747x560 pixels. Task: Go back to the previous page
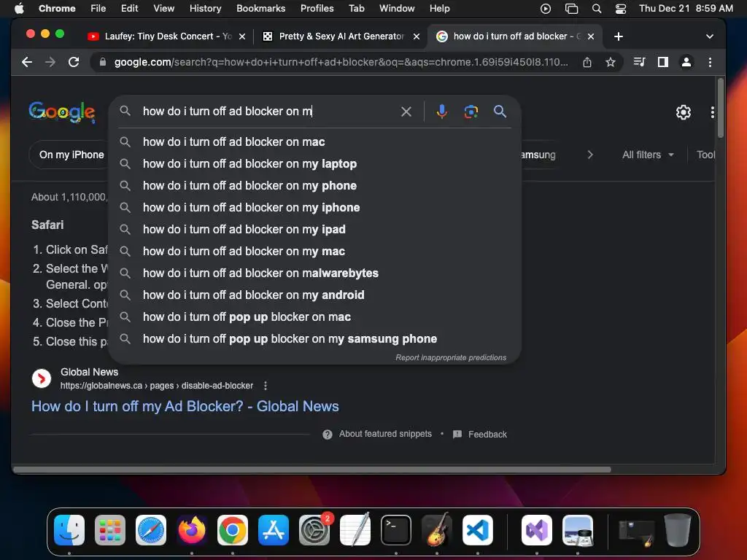point(27,62)
